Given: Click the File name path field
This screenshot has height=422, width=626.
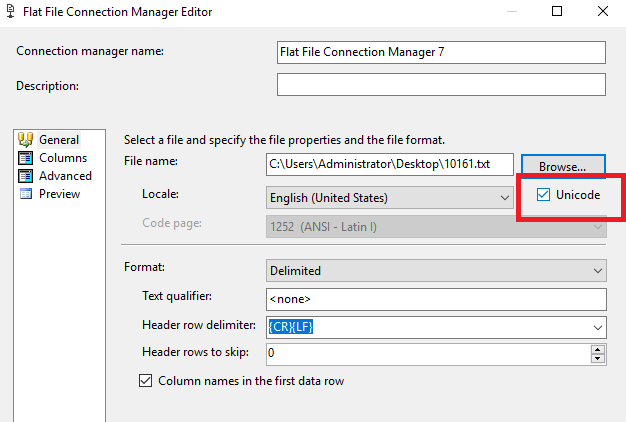Looking at the screenshot, I should click(x=389, y=164).
